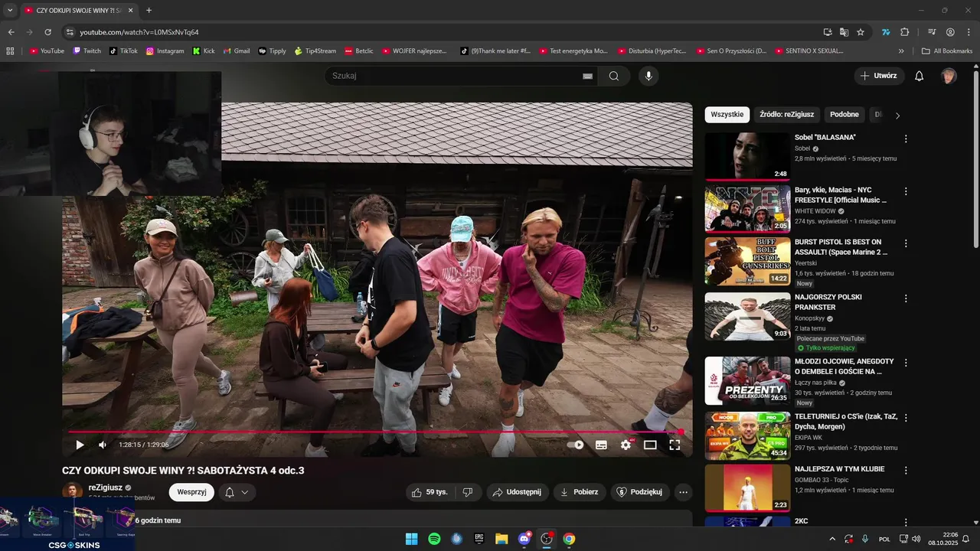Show hidden system tray icons
This screenshot has width=980, height=551.
coord(832,539)
